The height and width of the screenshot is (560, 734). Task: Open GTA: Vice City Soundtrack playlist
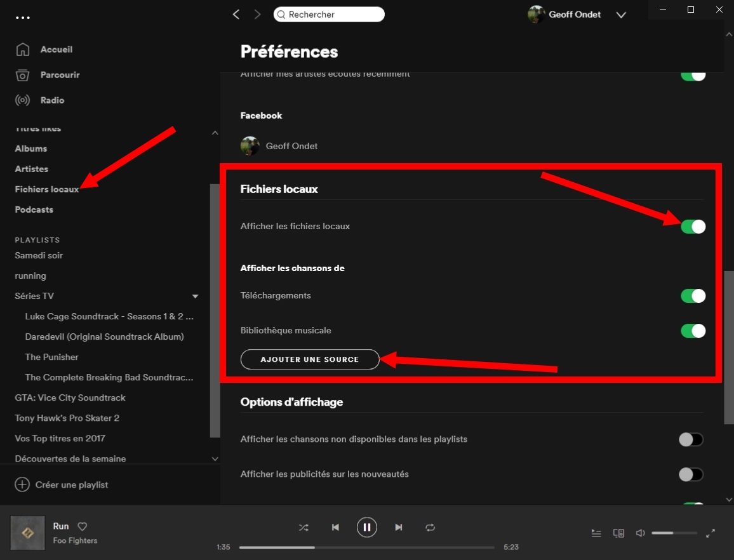tap(70, 398)
